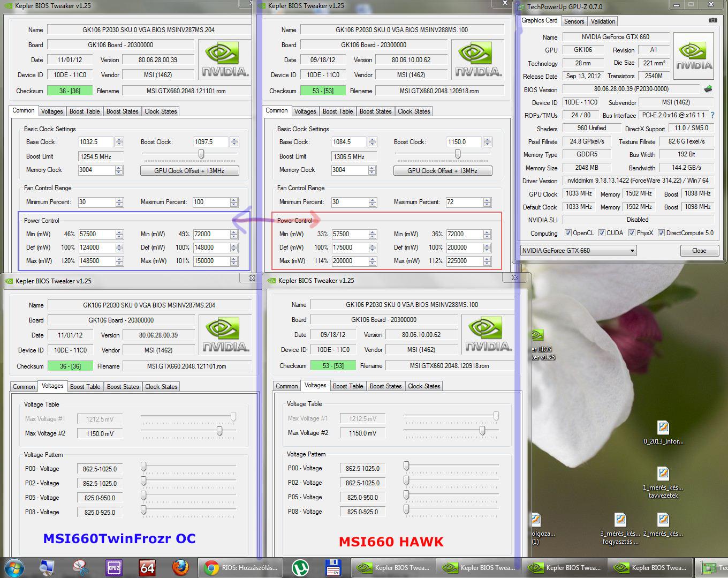Click the stepper beside the 175000 Def (mW) field
This screenshot has height=578, width=728.
tap(372, 247)
